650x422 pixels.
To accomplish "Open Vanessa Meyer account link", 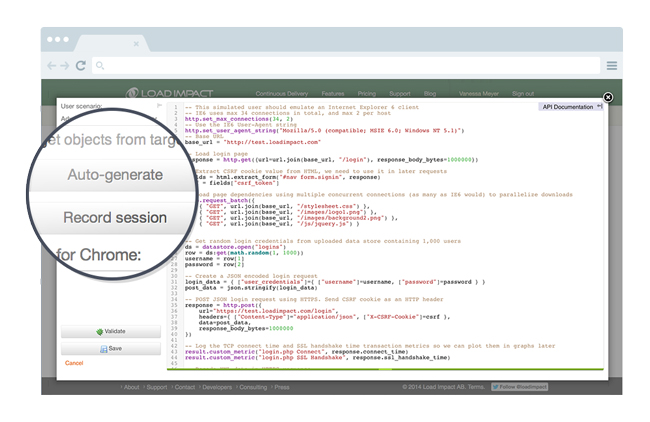I will click(x=479, y=94).
